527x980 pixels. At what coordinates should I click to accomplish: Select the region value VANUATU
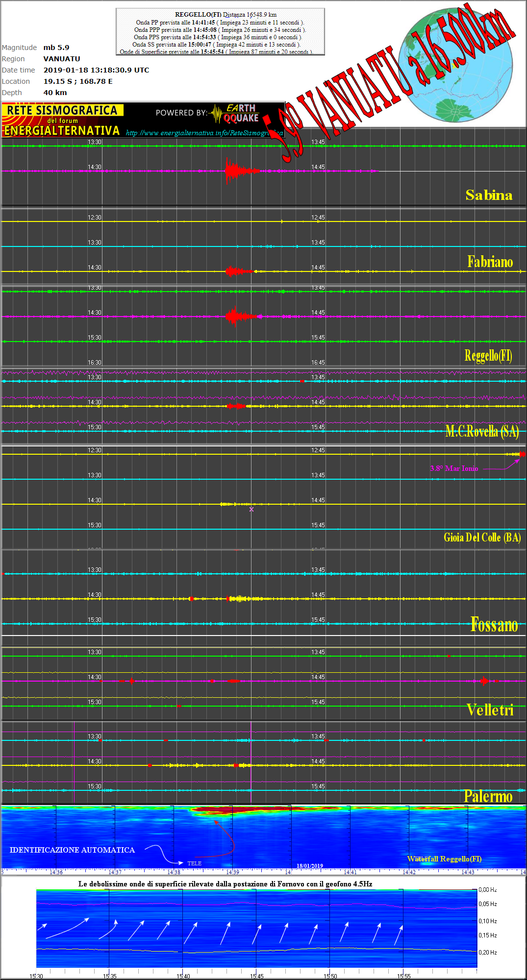tap(62, 59)
